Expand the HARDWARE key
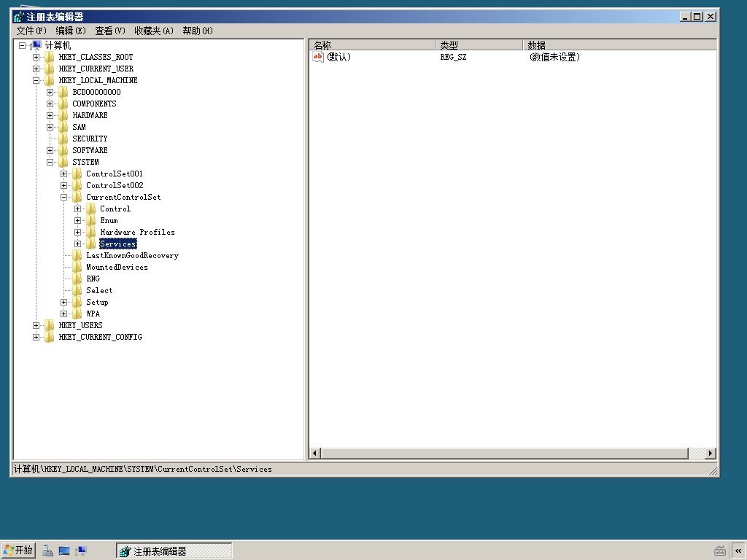Screen dimensions: 747x560 pyautogui.click(x=50, y=116)
